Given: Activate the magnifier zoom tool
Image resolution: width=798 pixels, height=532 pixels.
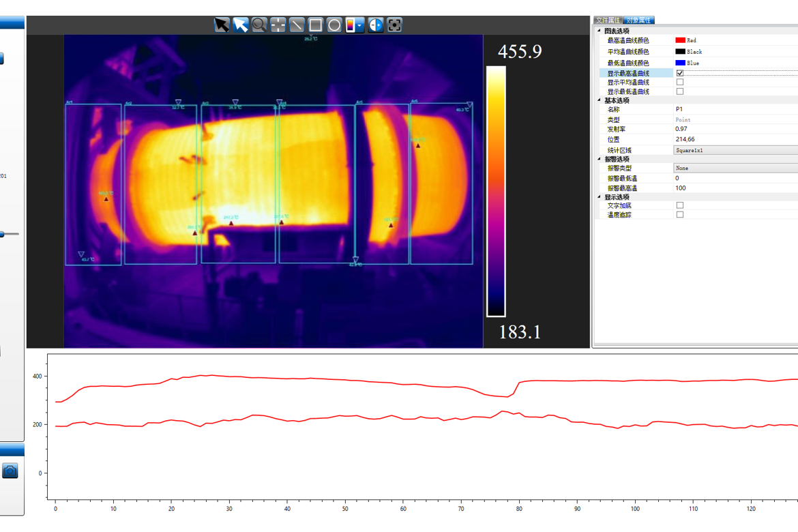Looking at the screenshot, I should pos(259,25).
